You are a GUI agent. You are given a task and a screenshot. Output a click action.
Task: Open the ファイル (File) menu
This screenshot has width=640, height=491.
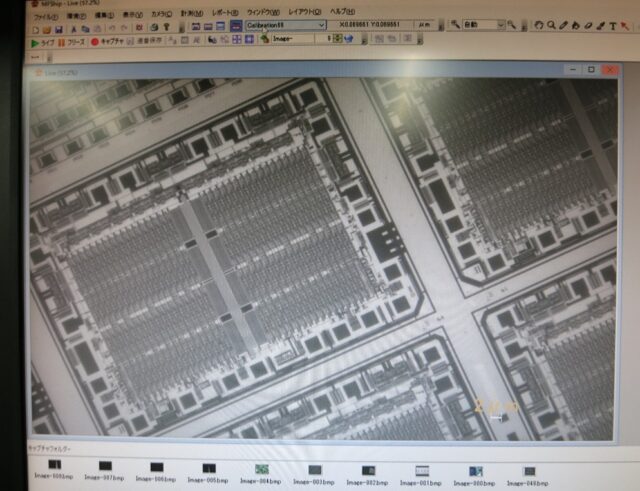(46, 17)
